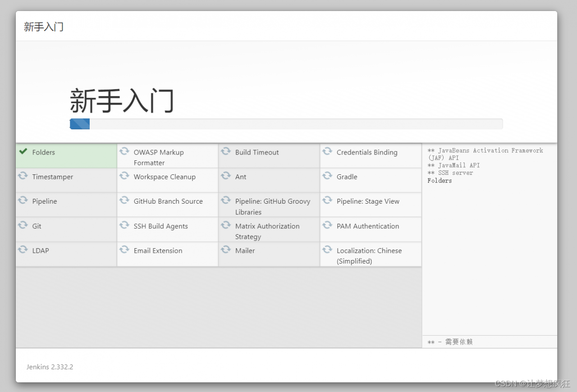Click the sync icon beside Timestamper
Image resolution: width=577 pixels, height=392 pixels.
tap(23, 176)
